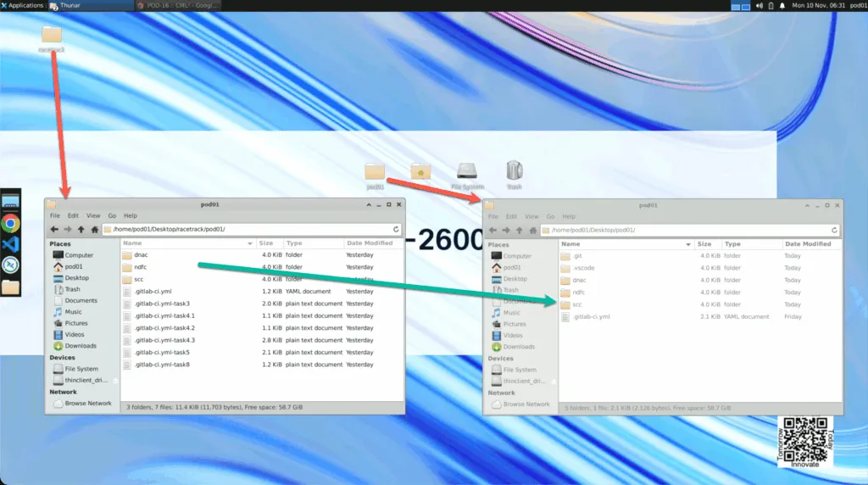The image size is (868, 485).
Task: Open the File System desktop icon
Action: coord(467,173)
